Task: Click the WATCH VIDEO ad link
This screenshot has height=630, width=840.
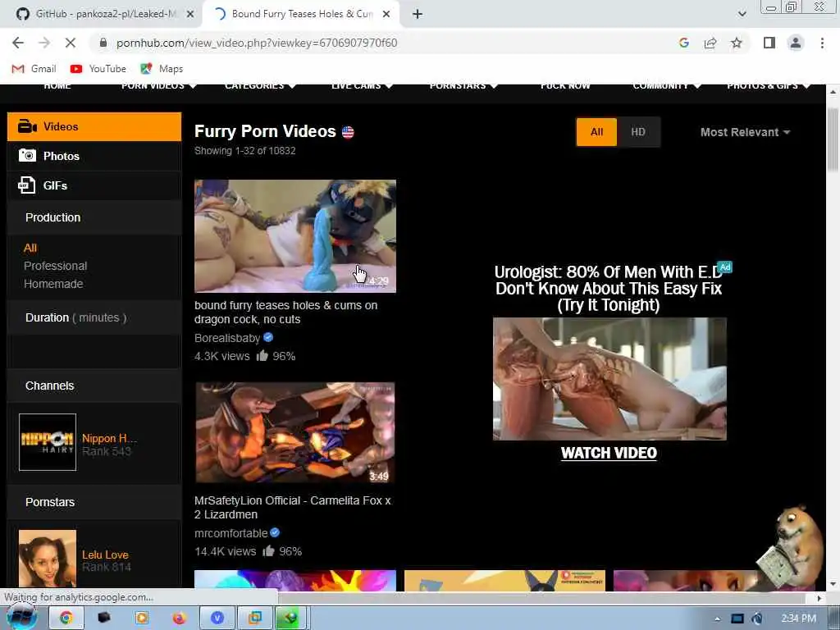Action: click(609, 453)
